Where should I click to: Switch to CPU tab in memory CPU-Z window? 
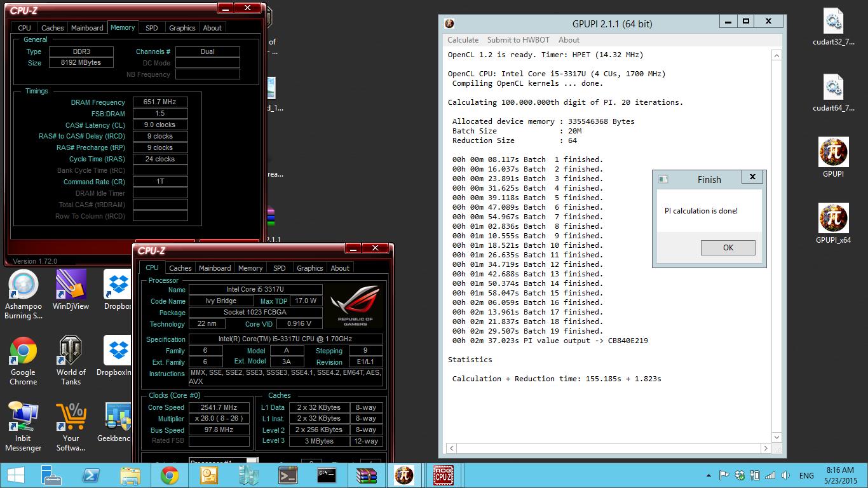[24, 28]
